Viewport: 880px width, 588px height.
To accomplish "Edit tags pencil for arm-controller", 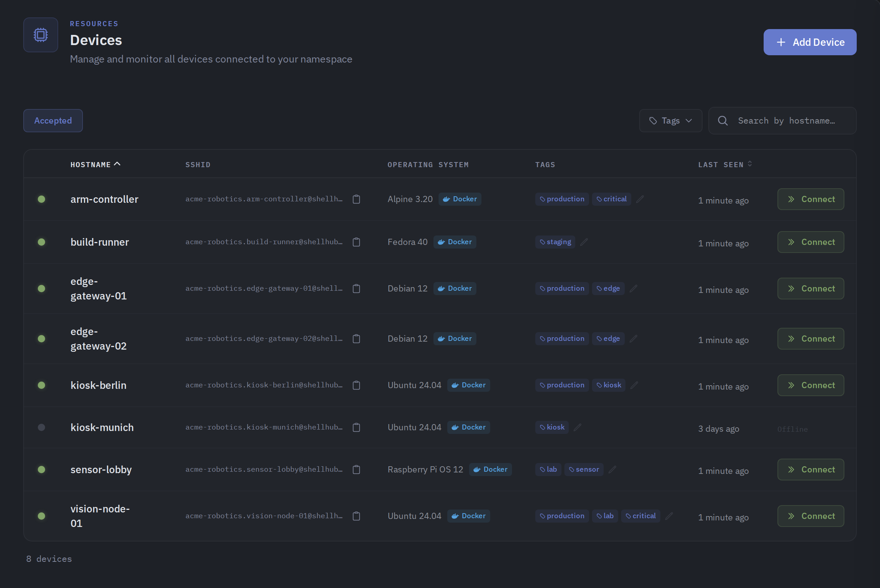I will [640, 199].
